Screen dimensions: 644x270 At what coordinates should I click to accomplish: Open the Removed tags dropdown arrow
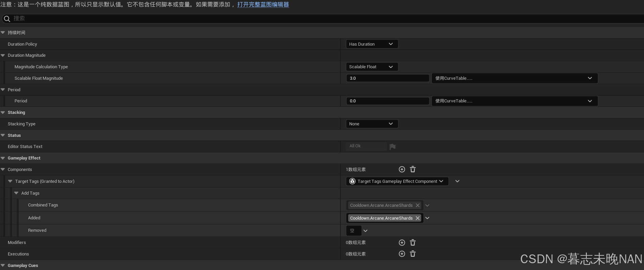click(x=365, y=231)
